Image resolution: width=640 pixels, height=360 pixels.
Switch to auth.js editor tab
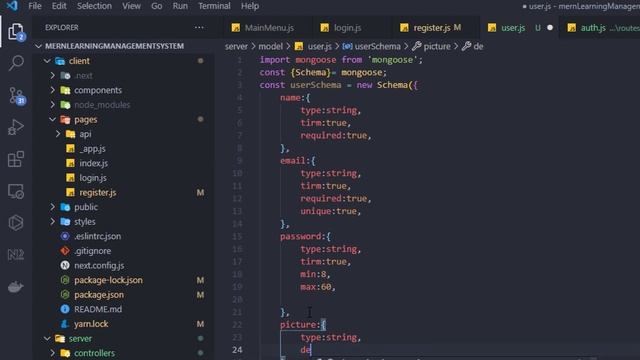600,28
